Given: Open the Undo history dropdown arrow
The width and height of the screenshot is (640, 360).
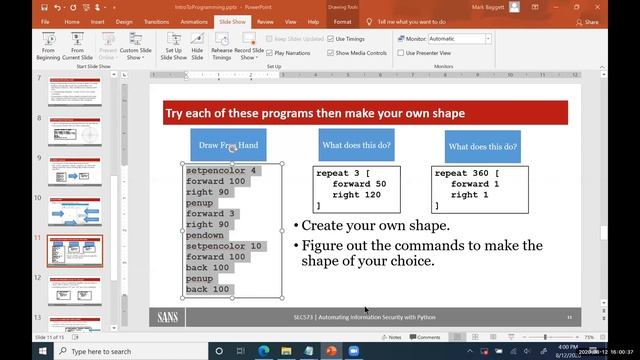Looking at the screenshot, I should click(x=65, y=7).
